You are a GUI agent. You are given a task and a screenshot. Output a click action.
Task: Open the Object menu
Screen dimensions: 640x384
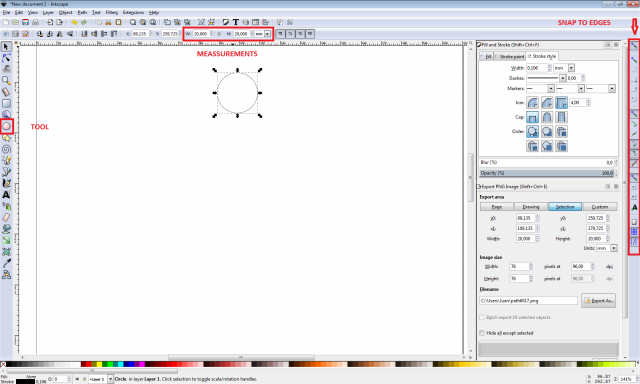(x=65, y=13)
